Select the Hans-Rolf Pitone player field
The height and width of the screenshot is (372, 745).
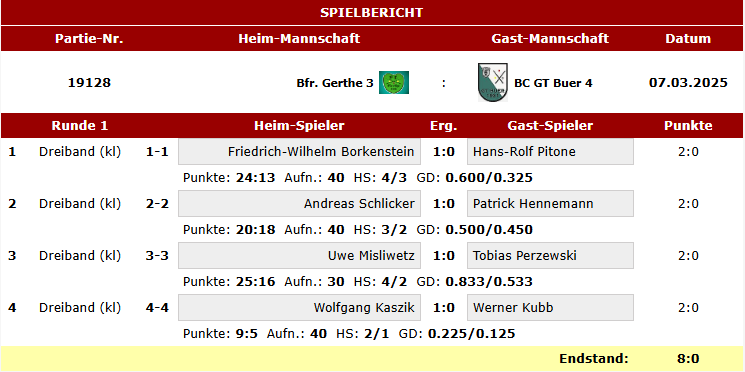(x=550, y=152)
